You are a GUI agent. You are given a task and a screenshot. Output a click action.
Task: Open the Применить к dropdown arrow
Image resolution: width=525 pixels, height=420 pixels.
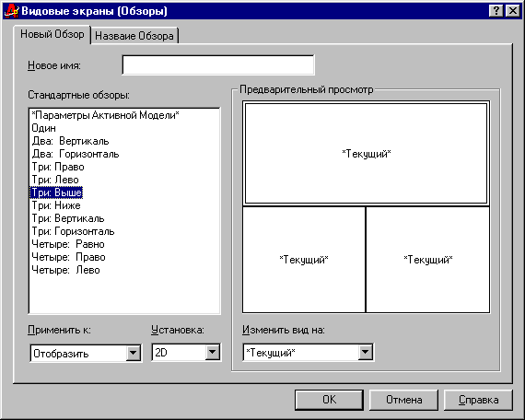coord(134,353)
